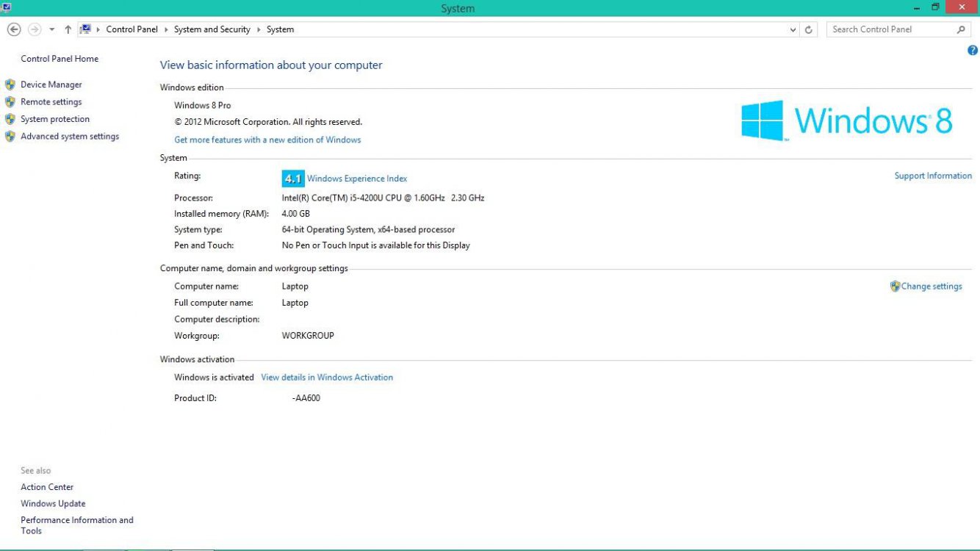Click inside the Search Control Panel field
Image resolution: width=980 pixels, height=551 pixels.
889,29
